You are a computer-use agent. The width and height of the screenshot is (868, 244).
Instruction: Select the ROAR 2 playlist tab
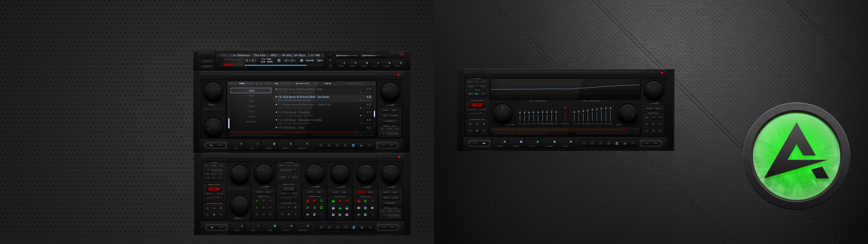[251, 122]
